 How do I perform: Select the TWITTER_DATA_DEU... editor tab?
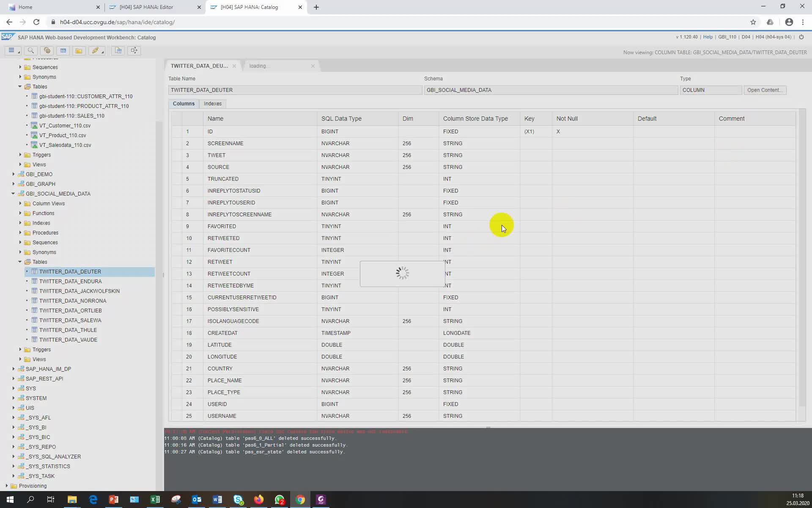pyautogui.click(x=200, y=66)
